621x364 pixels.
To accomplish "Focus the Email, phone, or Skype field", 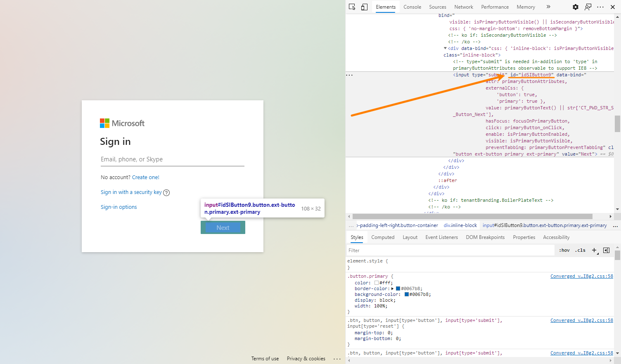I will [x=172, y=159].
